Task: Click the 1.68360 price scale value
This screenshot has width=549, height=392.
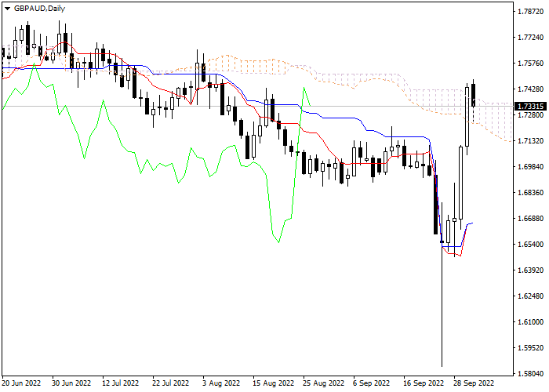Action: click(x=530, y=193)
